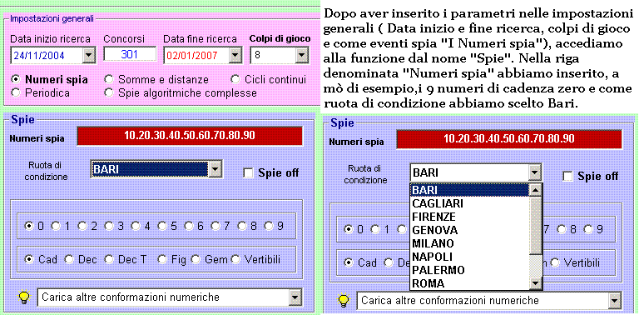Select digit 6 radio in left panel
This screenshot has width=644, height=315.
pos(189,226)
